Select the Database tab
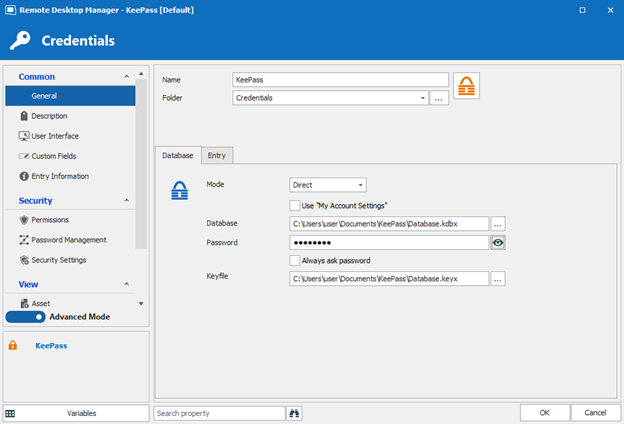 [x=178, y=155]
